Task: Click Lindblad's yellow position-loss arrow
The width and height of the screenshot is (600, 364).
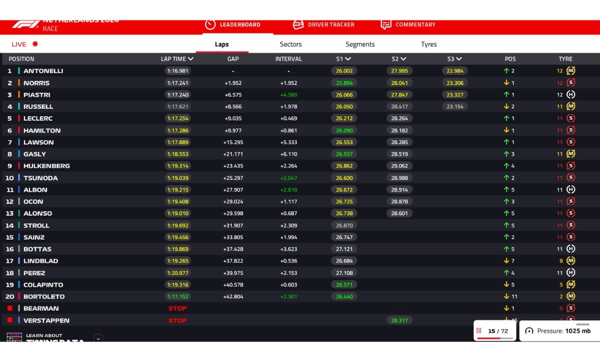Action: tap(506, 261)
